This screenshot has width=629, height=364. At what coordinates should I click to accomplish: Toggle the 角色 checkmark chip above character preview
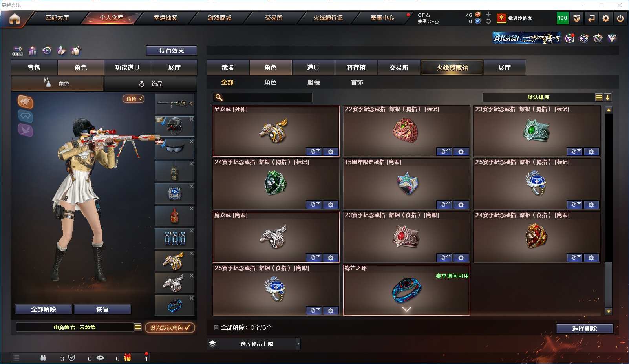point(133,99)
